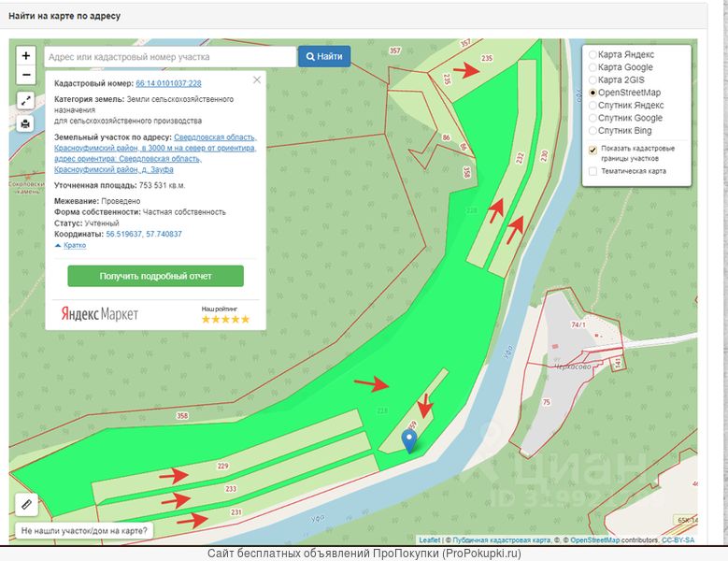Zoom out the map with minus button
This screenshot has height=561, width=728.
pos(26,75)
